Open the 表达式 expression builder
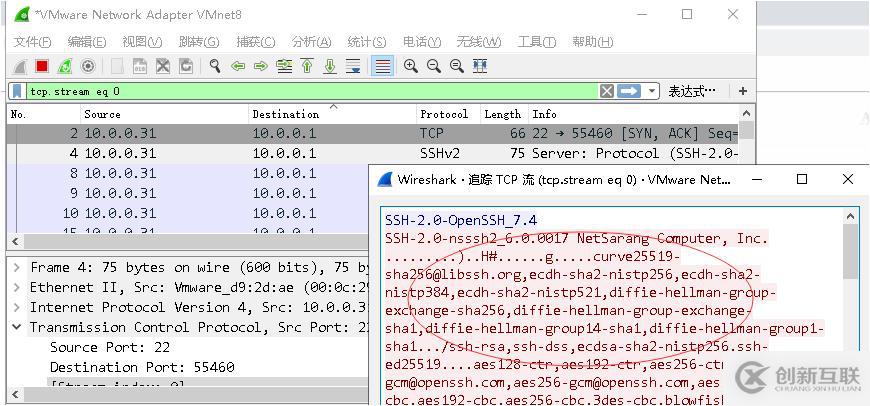This screenshot has width=870, height=406. [x=691, y=91]
